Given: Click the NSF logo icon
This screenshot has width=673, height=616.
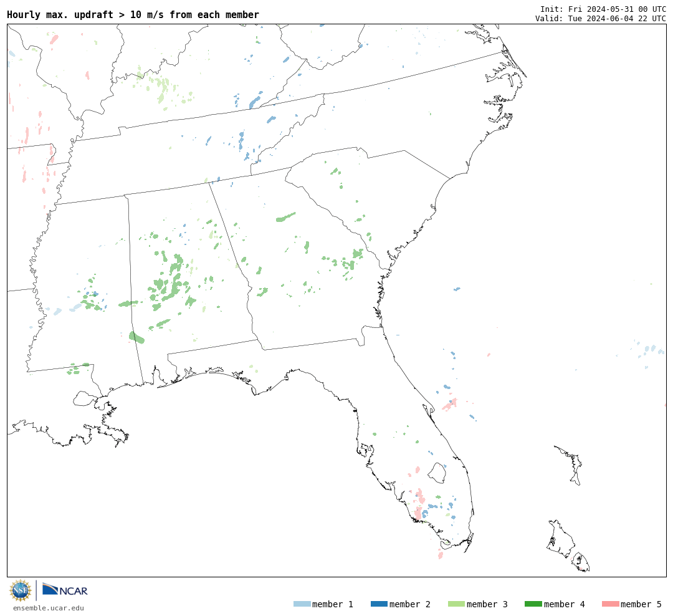Looking at the screenshot, I should [20, 590].
